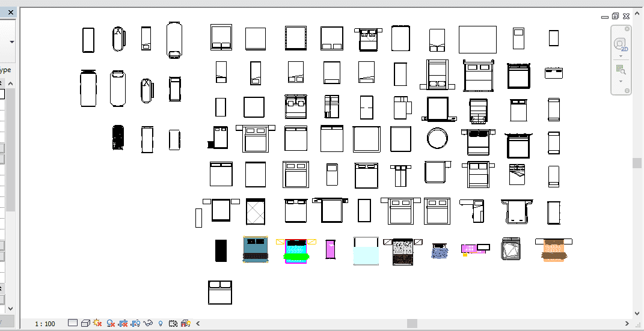Toggle Reveal Hidden Elements lightbulb
The width and height of the screenshot is (644, 331).
(x=161, y=323)
